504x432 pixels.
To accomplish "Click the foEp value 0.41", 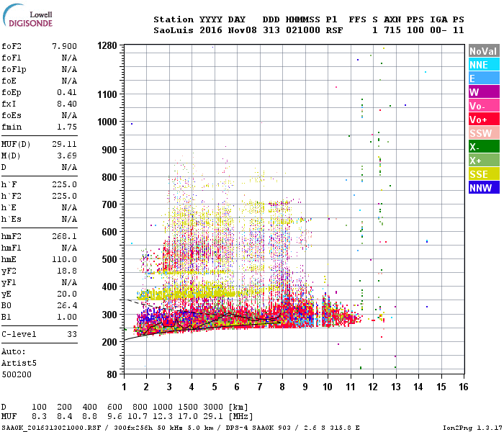I will (x=67, y=93).
